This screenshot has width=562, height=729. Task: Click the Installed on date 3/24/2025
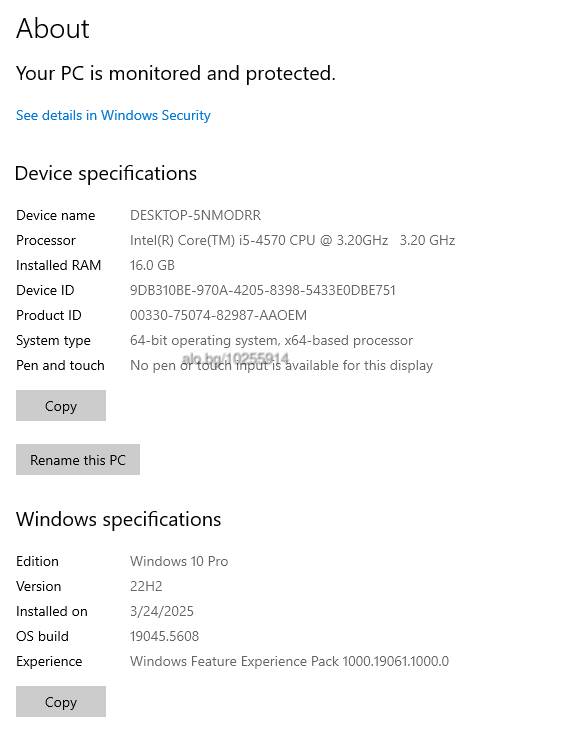click(x=162, y=611)
